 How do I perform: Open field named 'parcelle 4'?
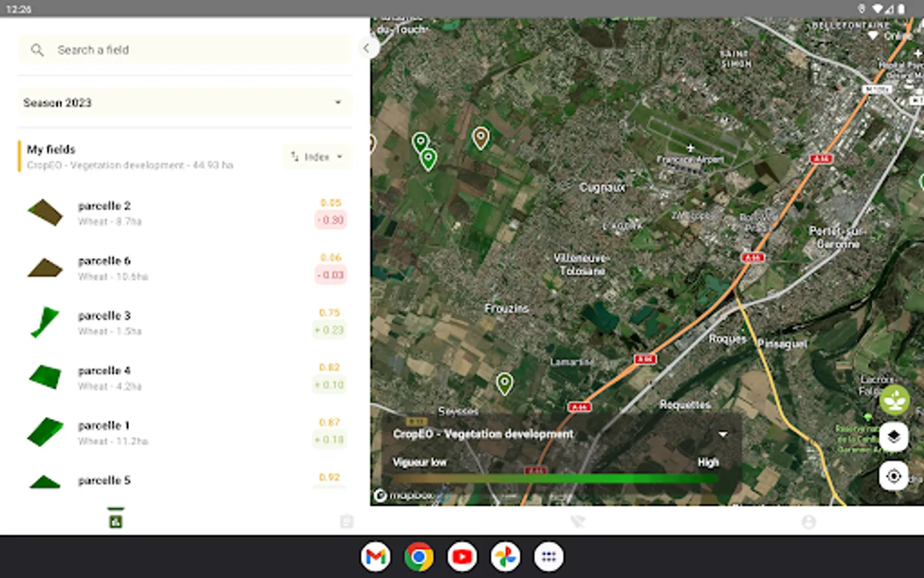104,371
